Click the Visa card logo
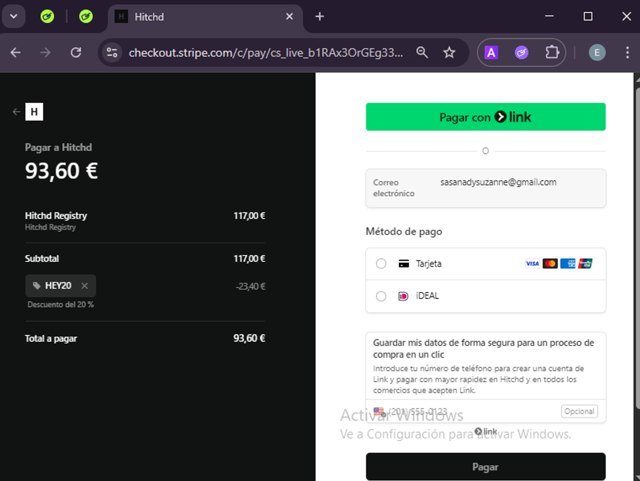Image resolution: width=640 pixels, height=481 pixels. (532, 264)
